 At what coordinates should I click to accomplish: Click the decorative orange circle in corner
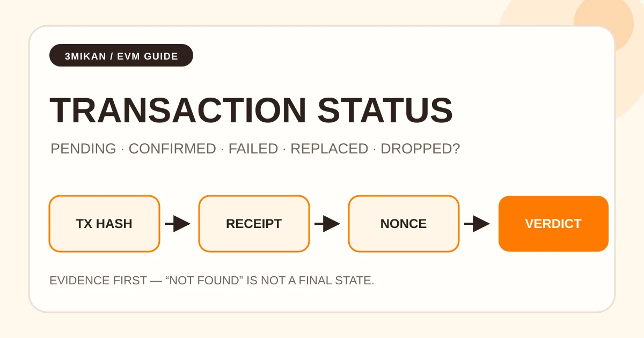[x=604, y=24]
